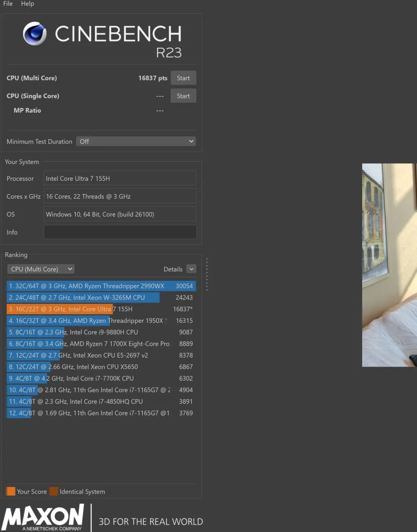
Task: Click the Processor field
Action: tap(120, 178)
